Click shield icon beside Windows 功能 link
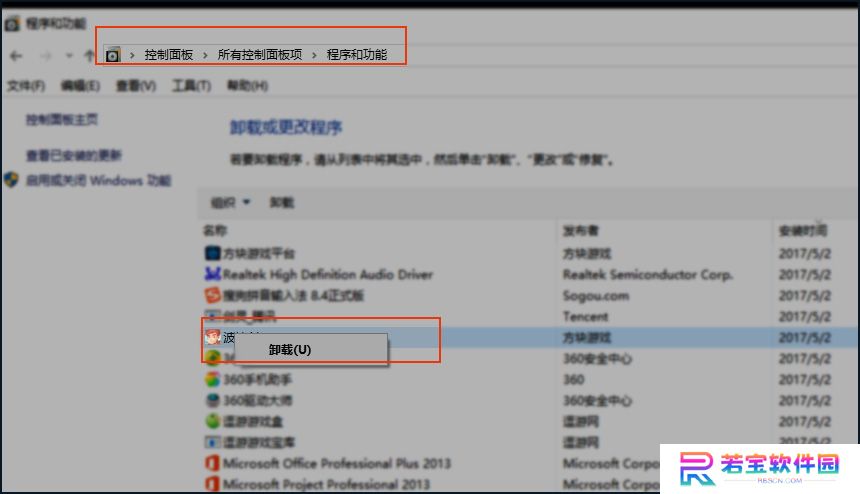 [11, 180]
